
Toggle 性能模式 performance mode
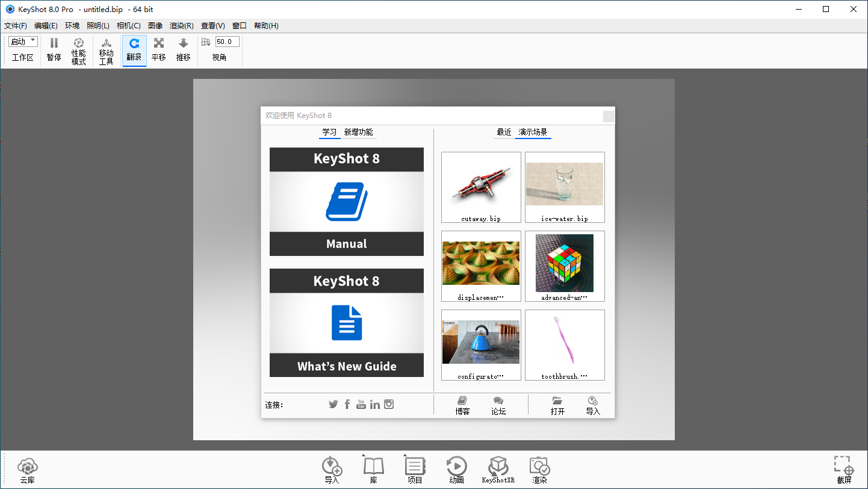(x=79, y=50)
